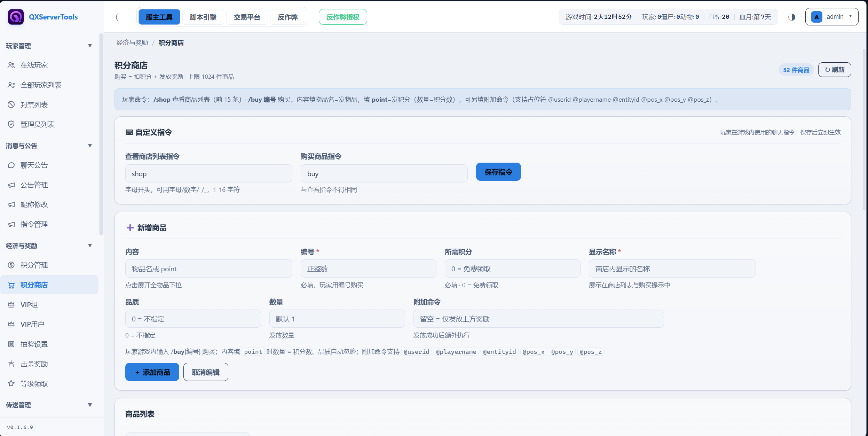Click the VIP用户 crown icon
868x436 pixels.
(11, 324)
